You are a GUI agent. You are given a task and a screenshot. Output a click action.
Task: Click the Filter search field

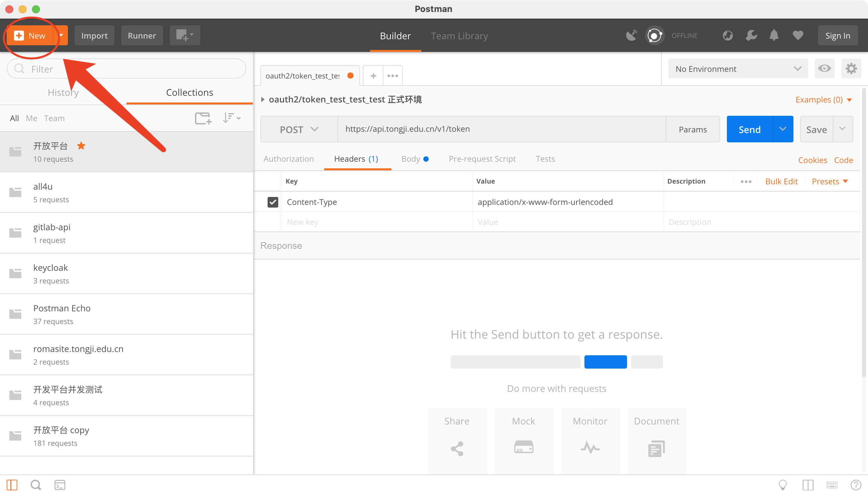click(x=126, y=69)
